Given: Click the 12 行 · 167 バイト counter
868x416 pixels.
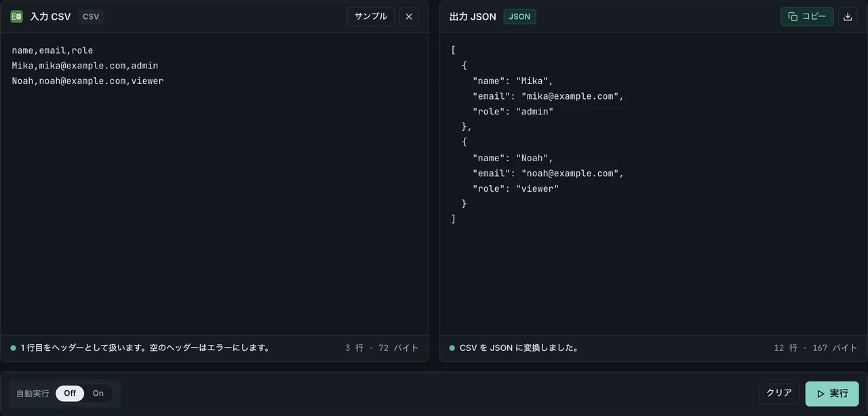Looking at the screenshot, I should (x=816, y=348).
